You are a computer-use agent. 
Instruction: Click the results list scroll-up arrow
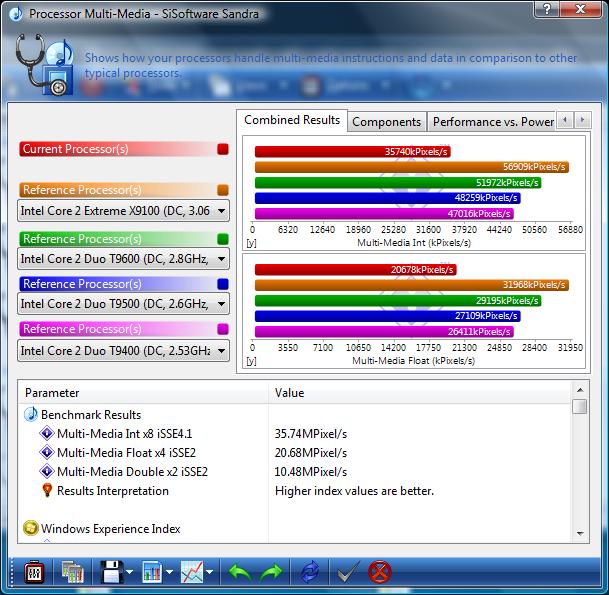coord(580,390)
